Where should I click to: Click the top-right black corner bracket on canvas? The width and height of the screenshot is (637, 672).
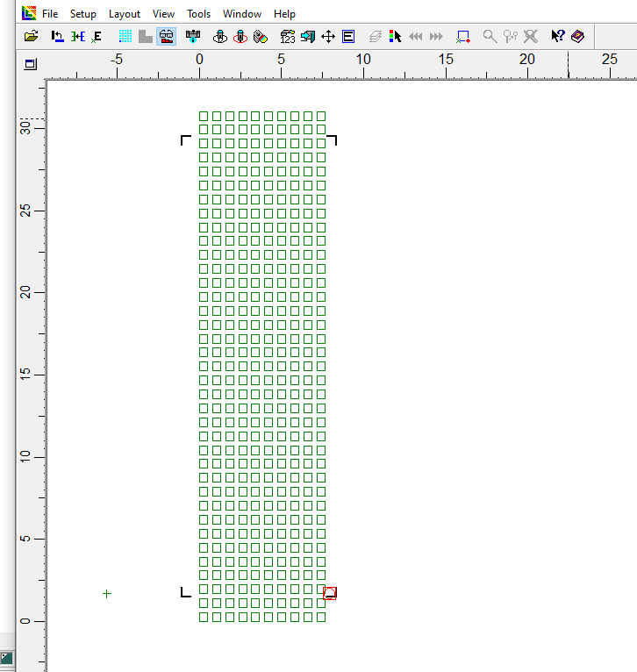[333, 140]
